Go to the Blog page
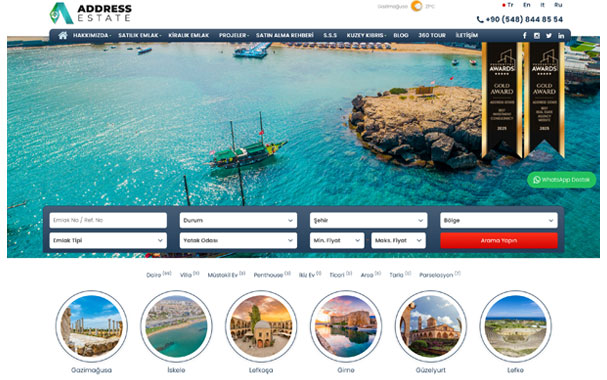This screenshot has height=380, width=607. point(401,35)
